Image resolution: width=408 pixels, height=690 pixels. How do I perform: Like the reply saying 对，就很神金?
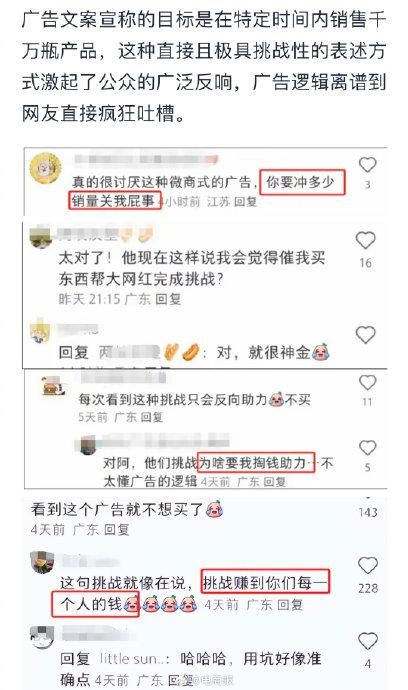click(x=365, y=335)
